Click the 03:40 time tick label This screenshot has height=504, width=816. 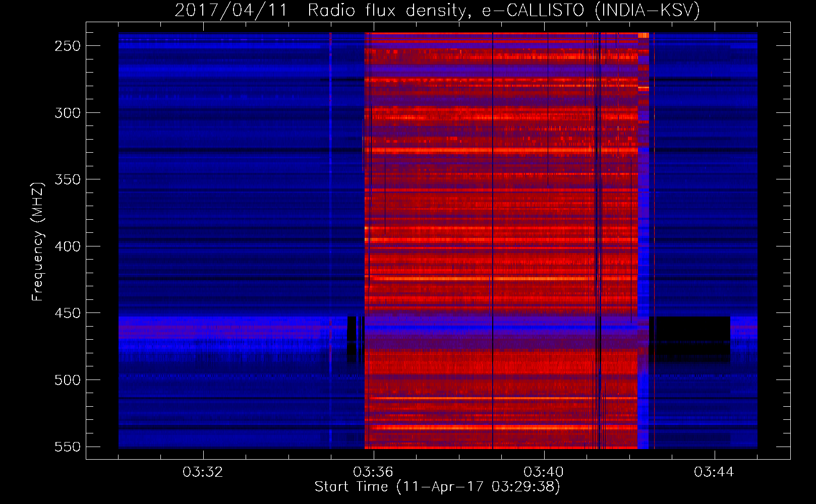click(x=544, y=472)
